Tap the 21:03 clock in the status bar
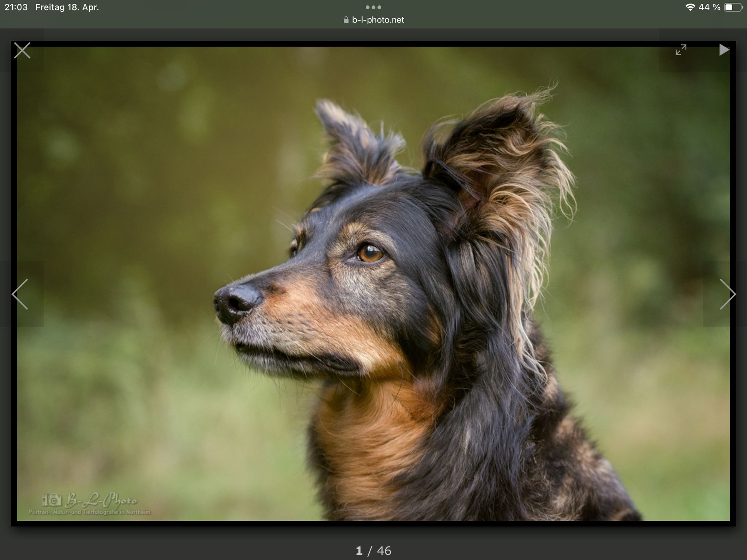Image resolution: width=747 pixels, height=560 pixels. click(x=16, y=7)
